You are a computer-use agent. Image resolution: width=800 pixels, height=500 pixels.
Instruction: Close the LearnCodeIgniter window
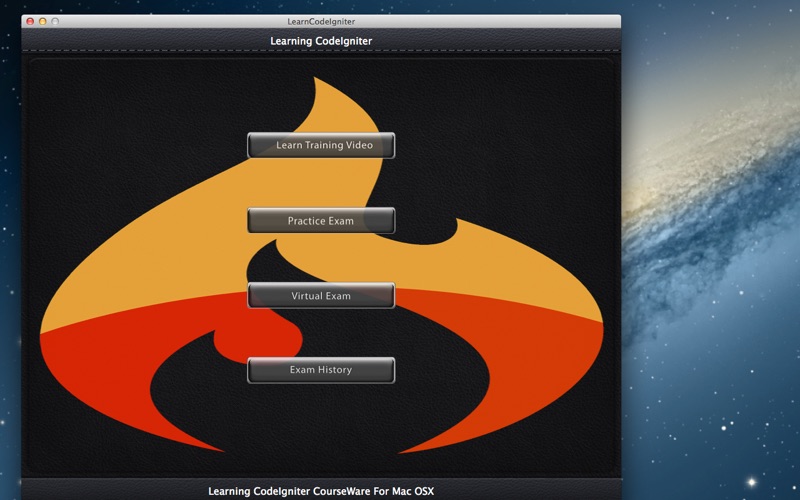point(30,21)
